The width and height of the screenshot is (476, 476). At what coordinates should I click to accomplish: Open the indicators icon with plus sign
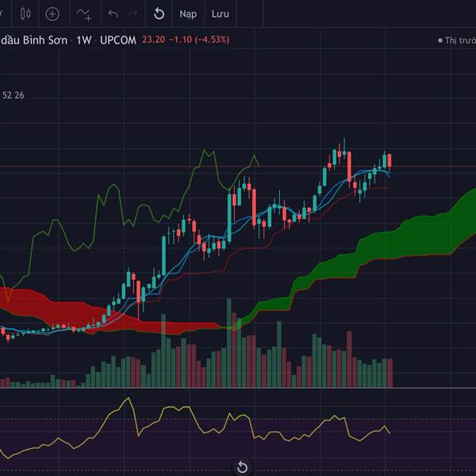[x=84, y=14]
